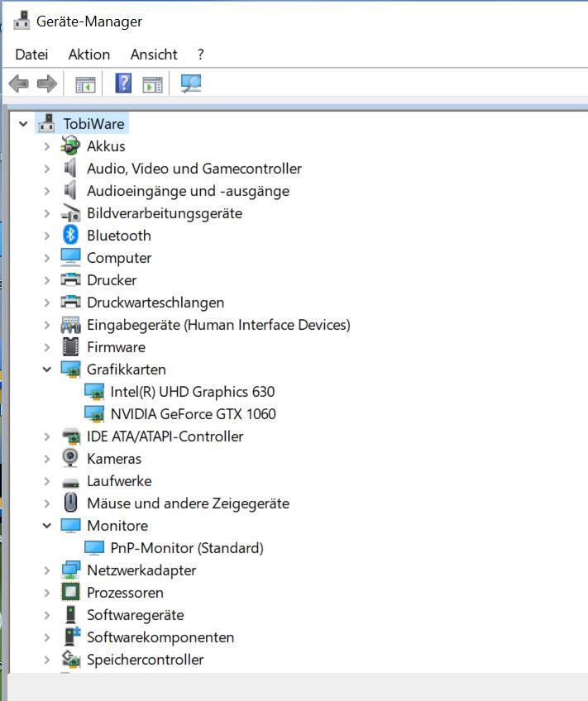This screenshot has height=701, width=588.
Task: Select NVIDIA GeForce GTX 1060
Action: click(x=194, y=414)
